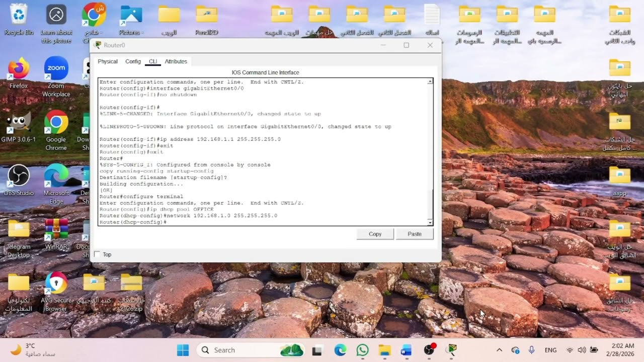The image size is (644, 362).
Task: Open the aapp folder on desktop
Action: point(620,181)
